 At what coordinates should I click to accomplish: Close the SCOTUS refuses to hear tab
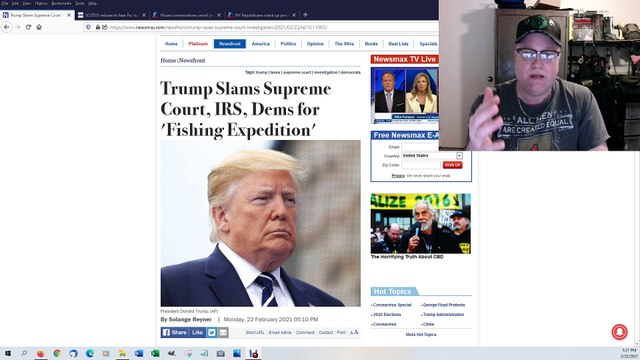pyautogui.click(x=144, y=15)
